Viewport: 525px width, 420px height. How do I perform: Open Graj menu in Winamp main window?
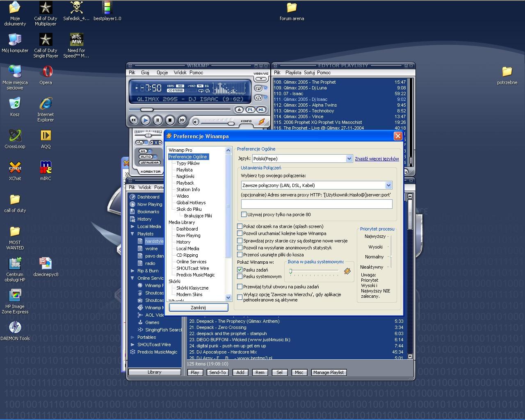tap(145, 73)
